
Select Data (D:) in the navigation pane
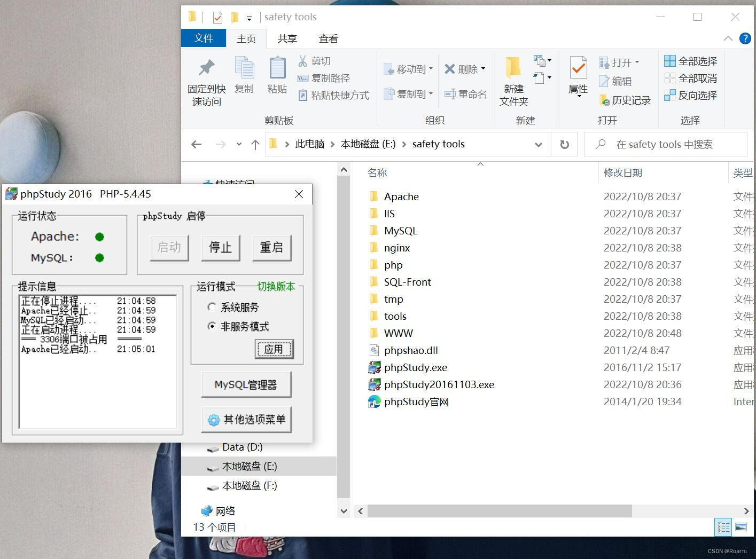(242, 447)
